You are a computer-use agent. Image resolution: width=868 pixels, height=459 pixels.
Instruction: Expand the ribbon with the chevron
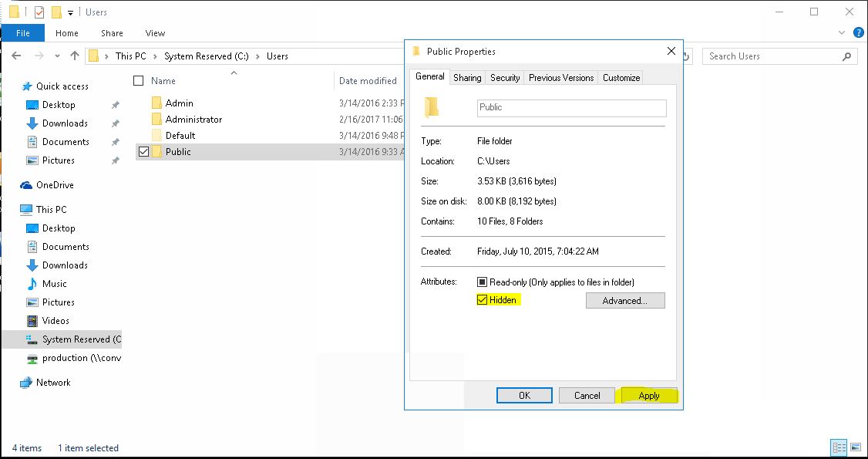pos(843,33)
